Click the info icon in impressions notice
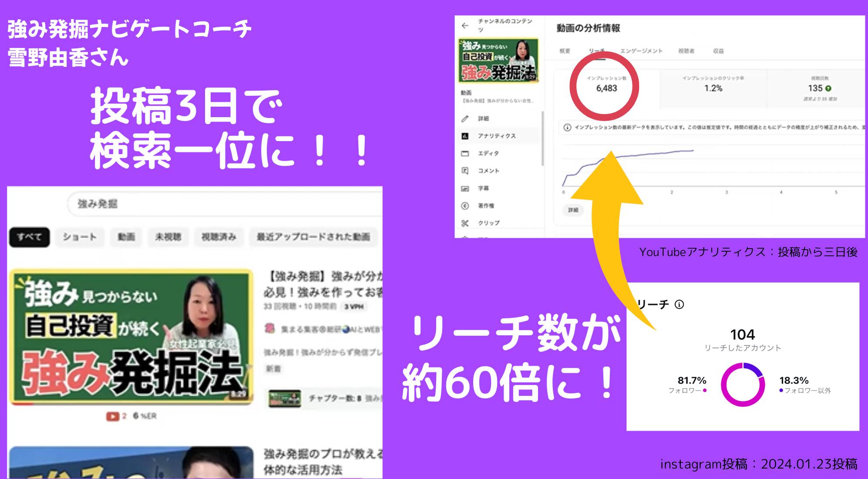The height and width of the screenshot is (479, 868). 567,127
